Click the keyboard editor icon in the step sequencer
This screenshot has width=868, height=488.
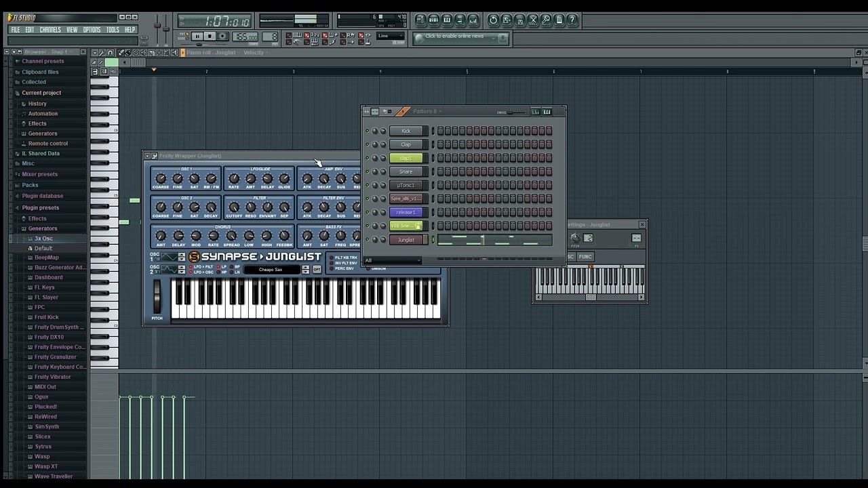pyautogui.click(x=547, y=112)
